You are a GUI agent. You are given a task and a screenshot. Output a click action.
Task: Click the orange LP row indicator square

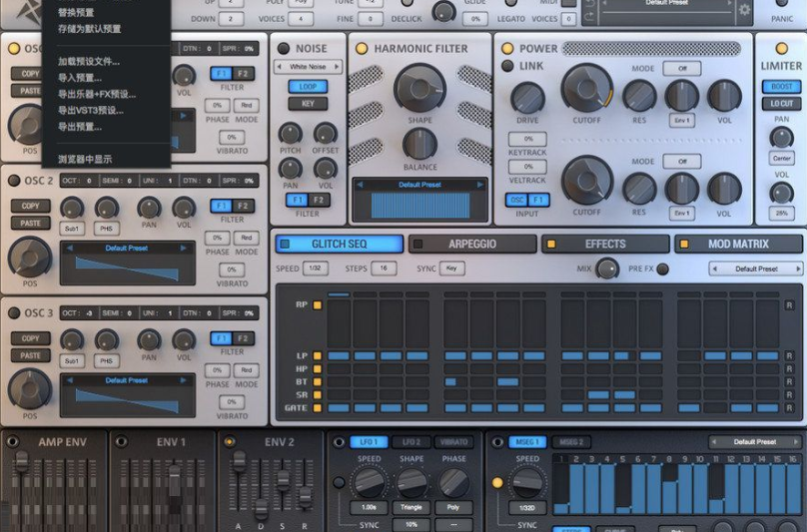(x=317, y=355)
